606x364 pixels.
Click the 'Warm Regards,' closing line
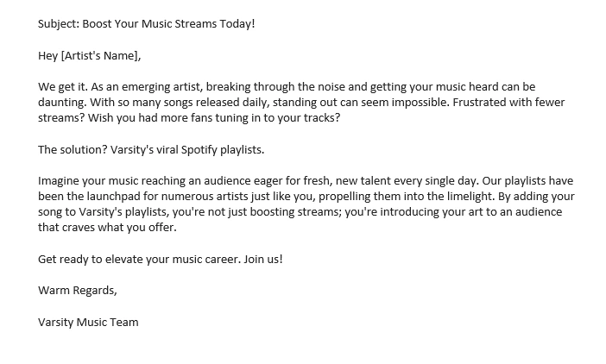[78, 291]
